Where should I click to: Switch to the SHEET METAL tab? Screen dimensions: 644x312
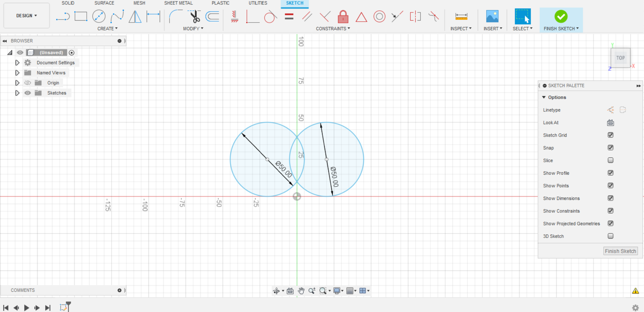(x=178, y=3)
